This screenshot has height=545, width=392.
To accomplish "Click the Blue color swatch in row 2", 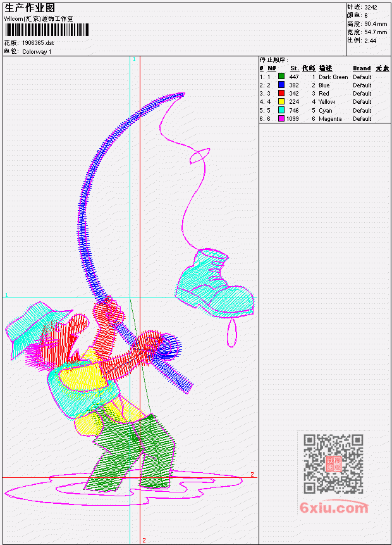I will point(281,85).
